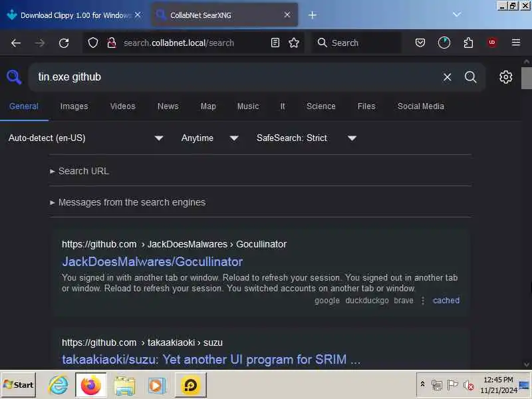Screen dimensions: 532x399
Task: Click the disabled forward navigation arrow
Action: coord(40,43)
